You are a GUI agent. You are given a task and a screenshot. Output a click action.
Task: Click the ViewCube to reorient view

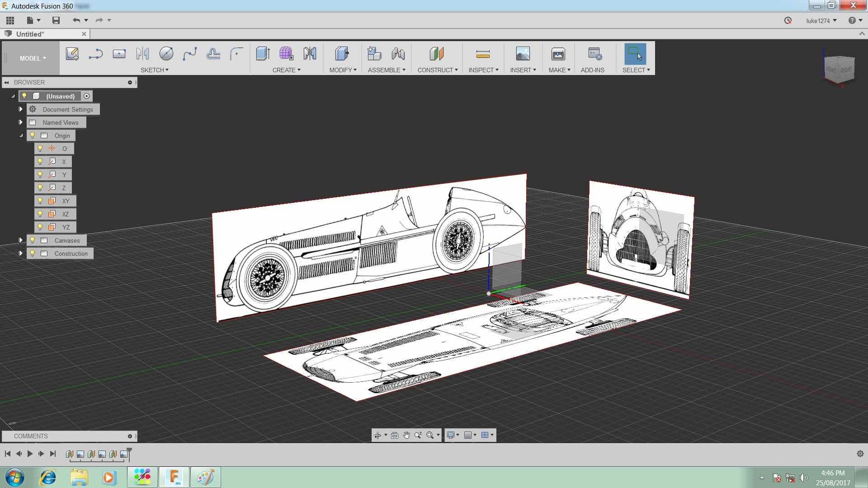[x=840, y=69]
